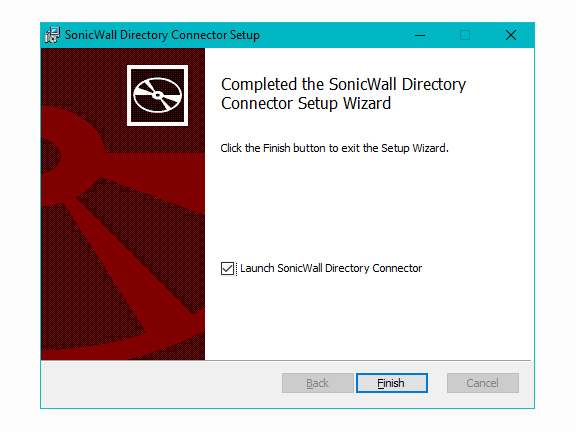Click the SonicWall Directory Connector Setup title text
The height and width of the screenshot is (432, 576).
(162, 35)
